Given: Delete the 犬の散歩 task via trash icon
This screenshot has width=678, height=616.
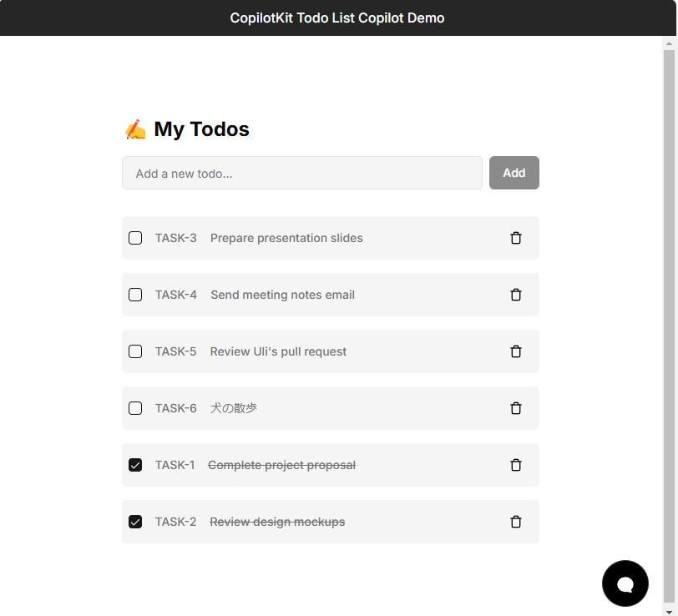Looking at the screenshot, I should 516,408.
